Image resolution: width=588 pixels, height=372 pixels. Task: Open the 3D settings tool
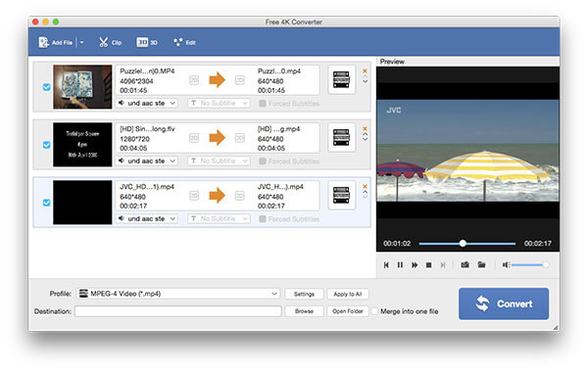coord(147,43)
